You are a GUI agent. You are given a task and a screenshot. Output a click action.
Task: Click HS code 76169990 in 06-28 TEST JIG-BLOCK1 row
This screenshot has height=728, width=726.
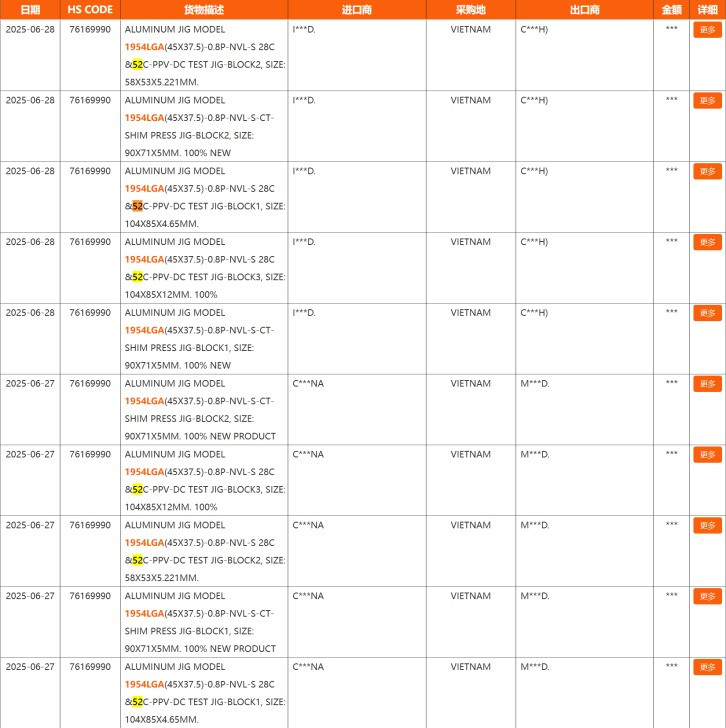pyautogui.click(x=90, y=171)
